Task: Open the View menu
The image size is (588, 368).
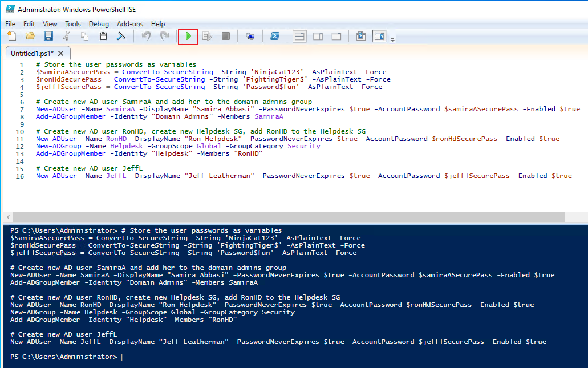Action: point(50,24)
